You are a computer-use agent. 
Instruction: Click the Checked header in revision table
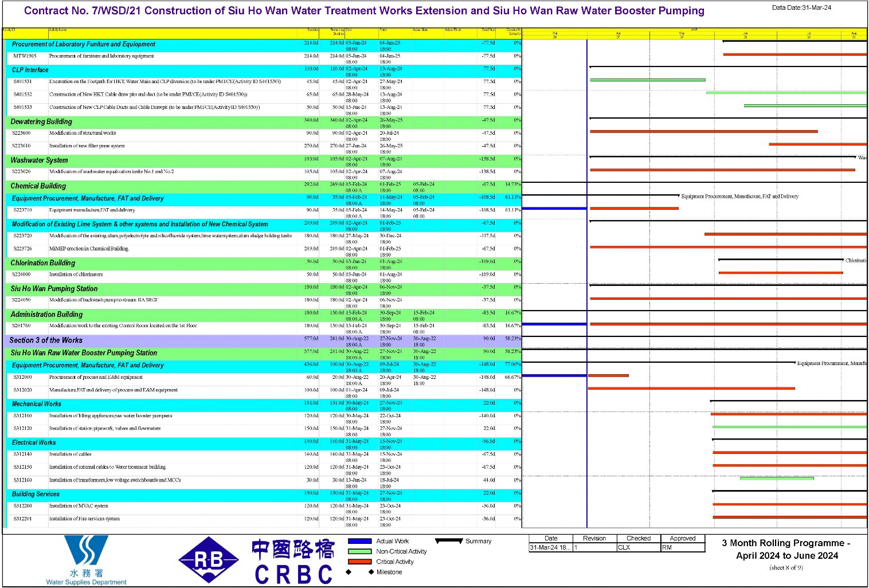(639, 538)
